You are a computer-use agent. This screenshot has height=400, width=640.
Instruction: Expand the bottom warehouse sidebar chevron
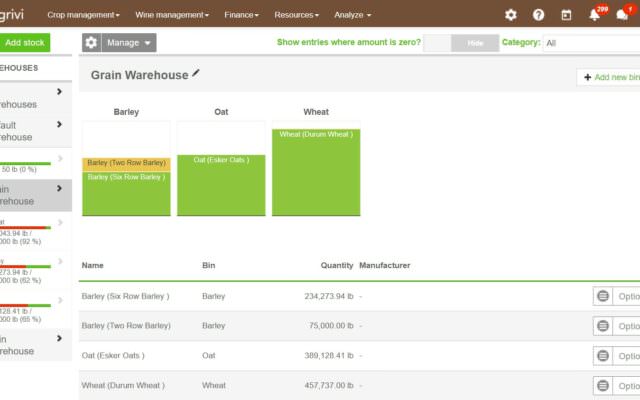(x=59, y=338)
